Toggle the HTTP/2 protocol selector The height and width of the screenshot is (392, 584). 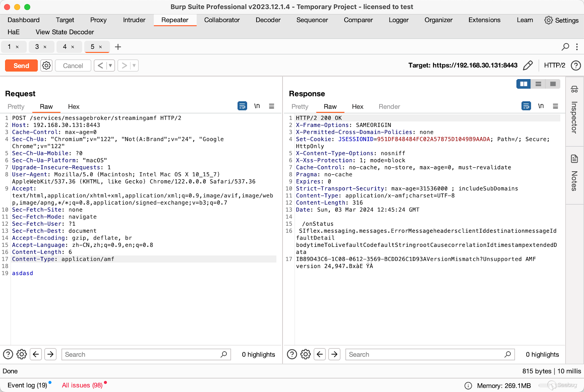[x=554, y=65]
